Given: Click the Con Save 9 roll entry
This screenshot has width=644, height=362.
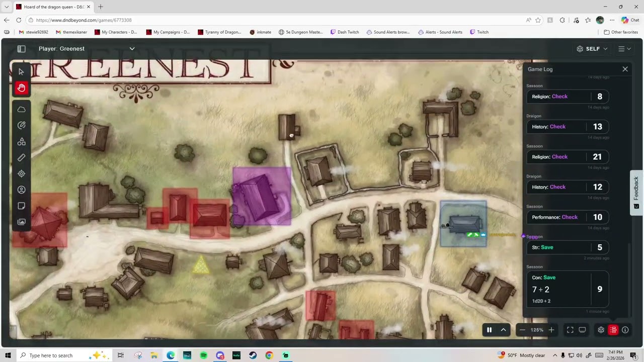Looking at the screenshot, I should [x=568, y=289].
